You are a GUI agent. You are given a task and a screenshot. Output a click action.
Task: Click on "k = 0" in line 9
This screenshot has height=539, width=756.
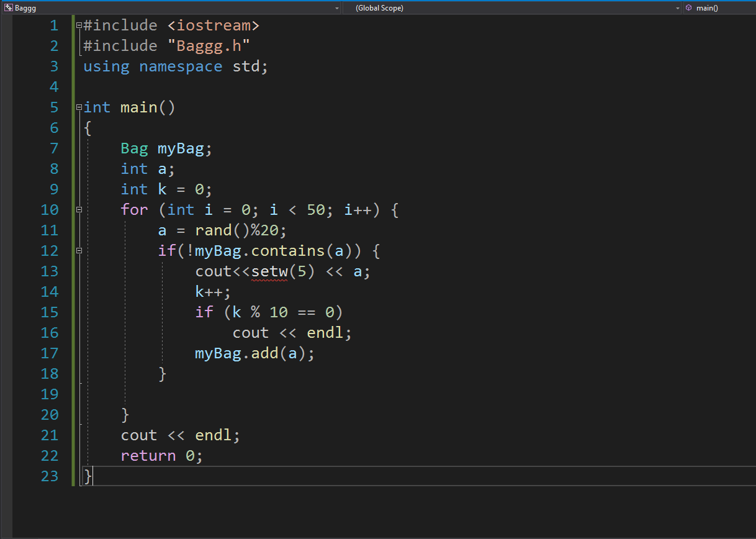[181, 189]
